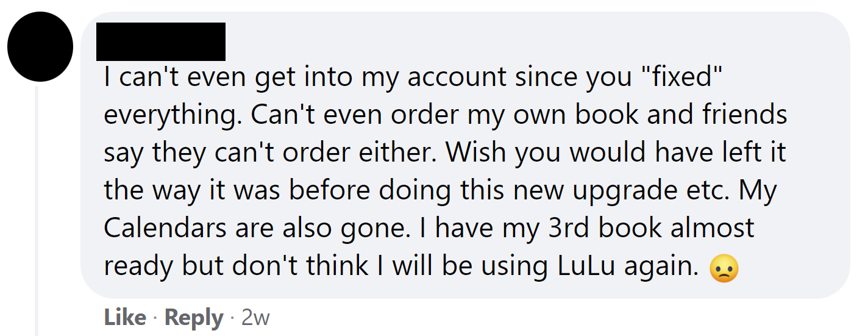The height and width of the screenshot is (336, 868).
Task: Like this comment
Action: pos(125,318)
